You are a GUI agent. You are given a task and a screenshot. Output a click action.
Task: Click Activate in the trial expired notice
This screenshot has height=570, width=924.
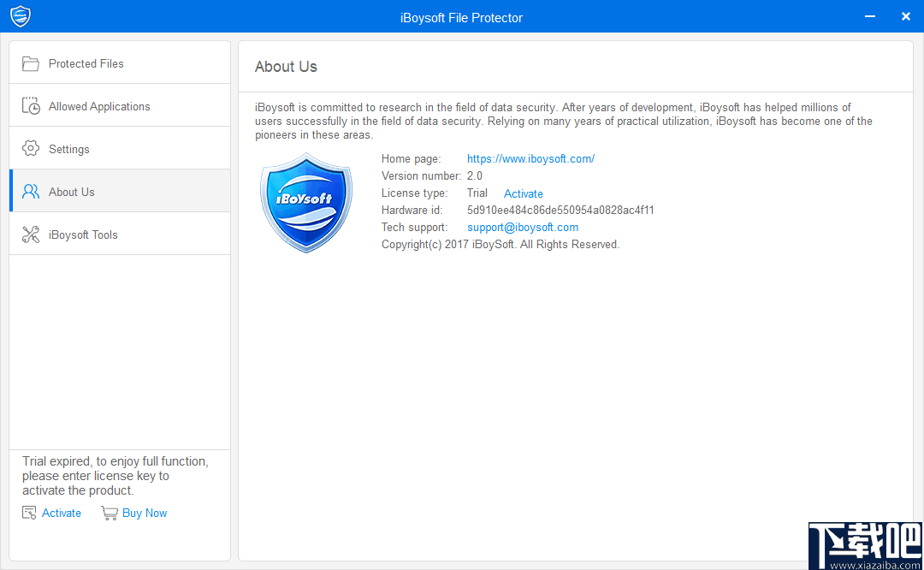point(60,513)
